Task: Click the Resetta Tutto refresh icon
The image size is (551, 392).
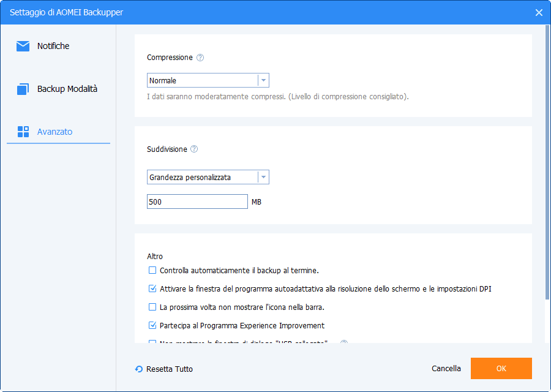Action: [139, 369]
